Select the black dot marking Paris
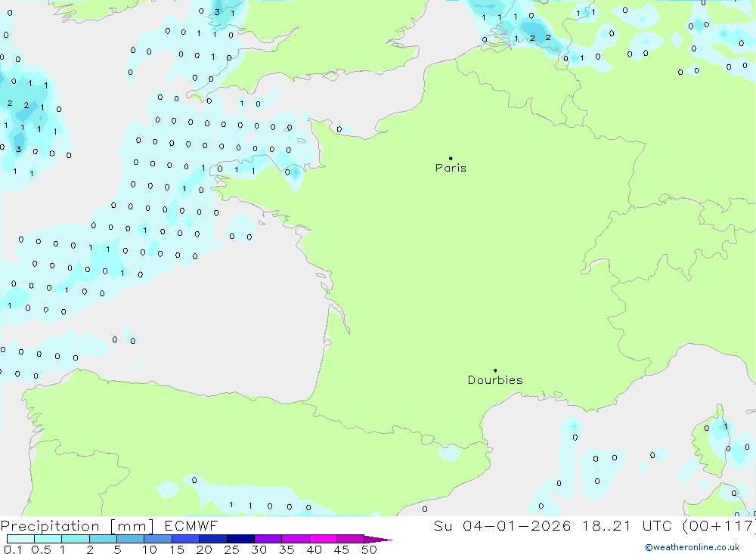 451,158
